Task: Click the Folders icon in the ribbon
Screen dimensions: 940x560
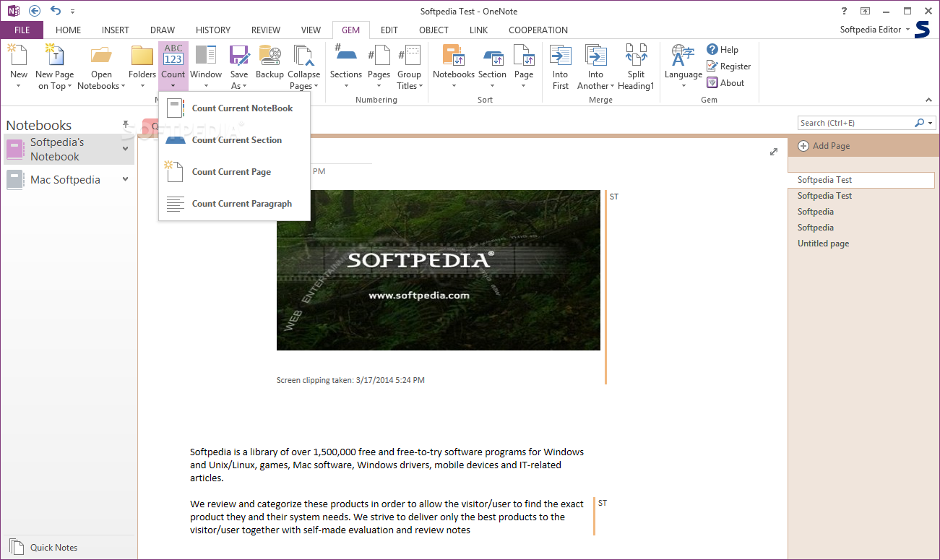Action: 142,55
